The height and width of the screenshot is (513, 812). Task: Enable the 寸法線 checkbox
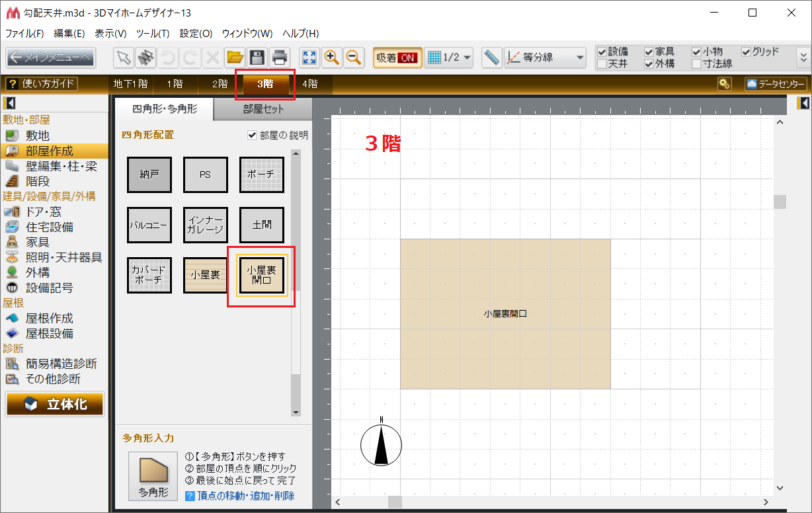(696, 64)
